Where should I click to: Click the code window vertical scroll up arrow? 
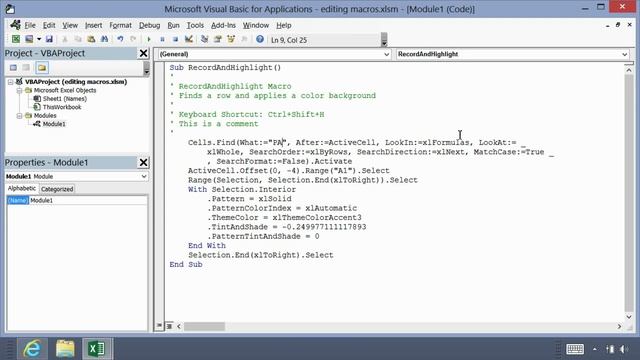[x=629, y=71]
